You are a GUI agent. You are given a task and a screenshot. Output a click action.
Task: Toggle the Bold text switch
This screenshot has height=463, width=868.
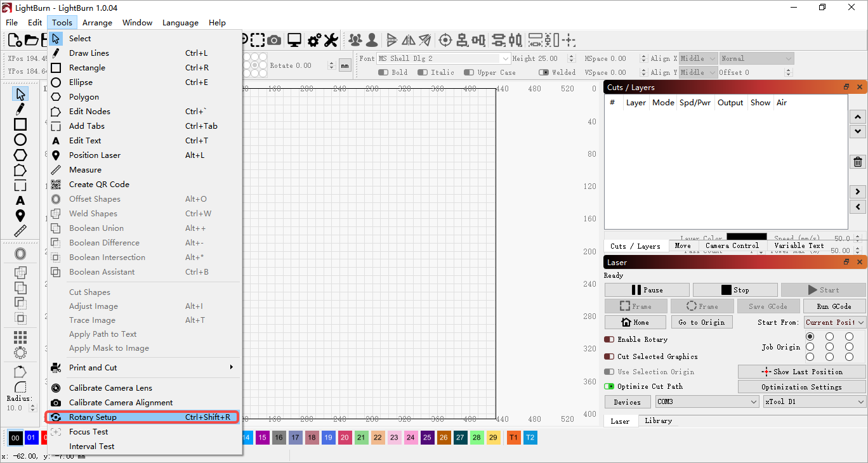coord(383,72)
